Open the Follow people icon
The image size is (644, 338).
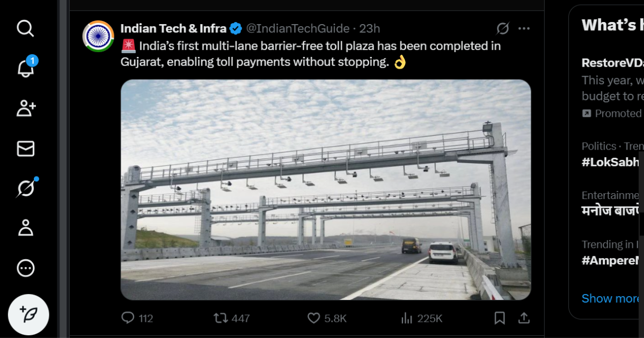25,108
